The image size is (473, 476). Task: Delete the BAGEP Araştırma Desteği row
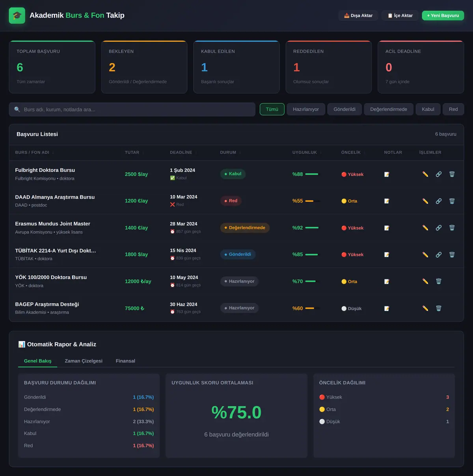(439, 308)
